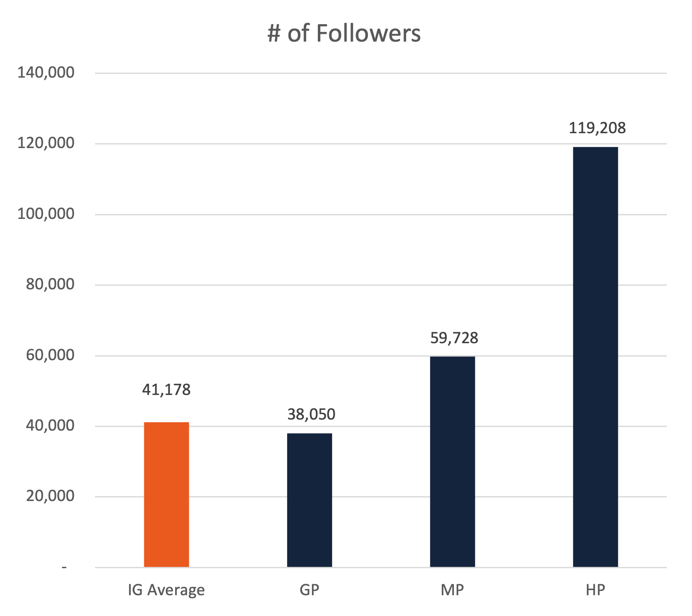Viewport: 692px width, 616px height.
Task: Click the 59,728 data label
Action: click(454, 338)
